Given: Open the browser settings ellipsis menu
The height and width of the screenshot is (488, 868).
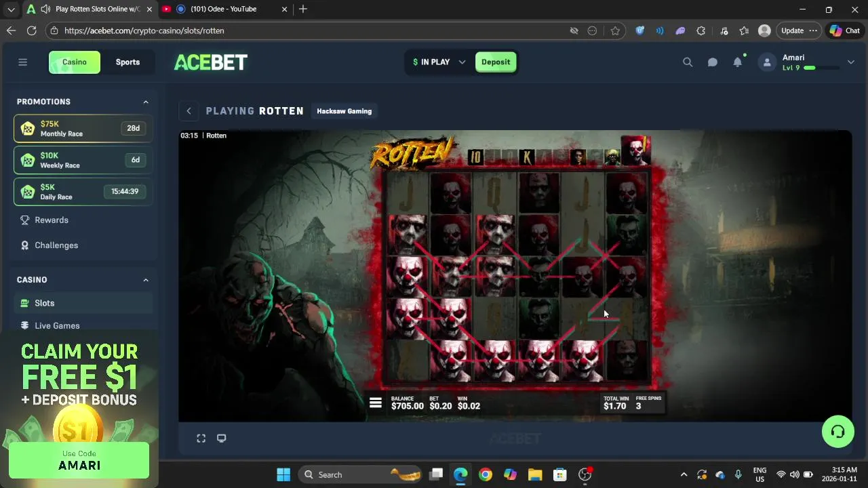Looking at the screenshot, I should point(813,30).
